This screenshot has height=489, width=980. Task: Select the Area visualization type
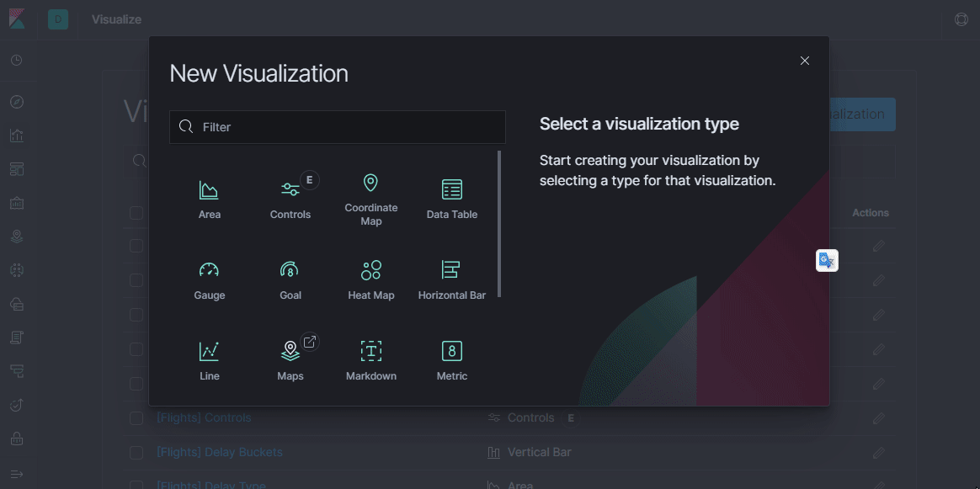pos(209,199)
